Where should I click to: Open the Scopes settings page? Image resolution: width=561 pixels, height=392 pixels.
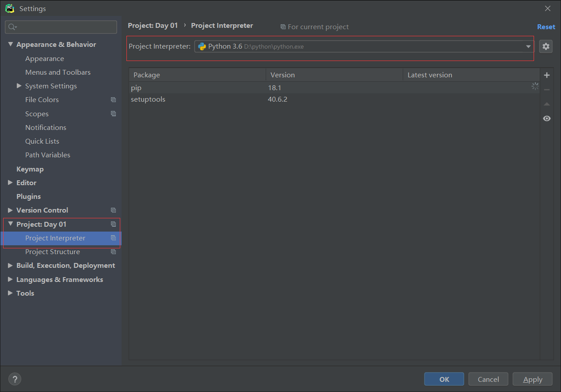pos(37,114)
